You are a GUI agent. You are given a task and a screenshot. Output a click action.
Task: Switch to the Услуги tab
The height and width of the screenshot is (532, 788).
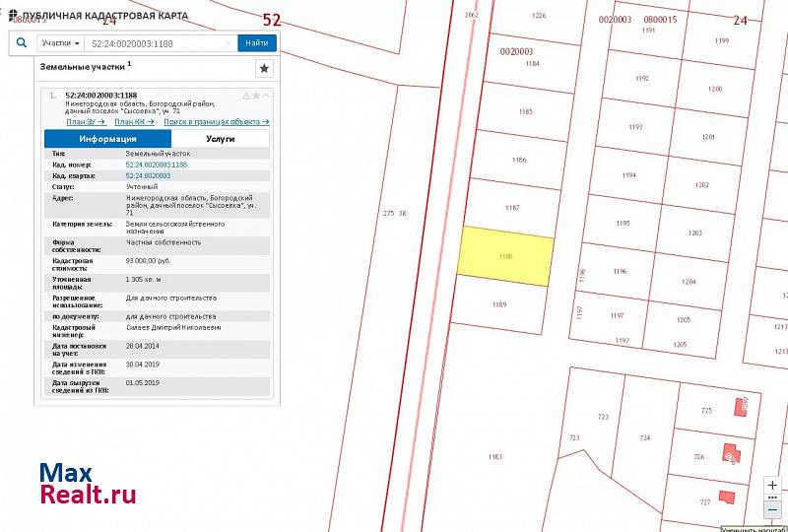(220, 139)
